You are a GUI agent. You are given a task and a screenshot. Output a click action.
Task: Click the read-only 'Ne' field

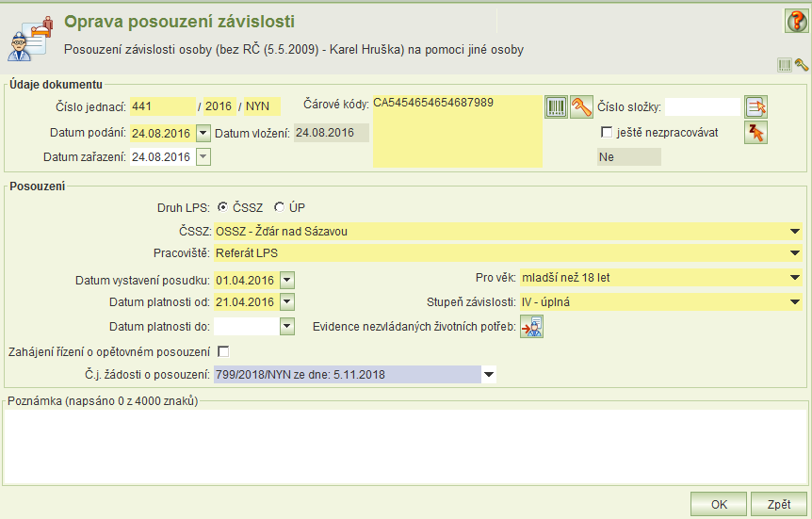(x=629, y=157)
